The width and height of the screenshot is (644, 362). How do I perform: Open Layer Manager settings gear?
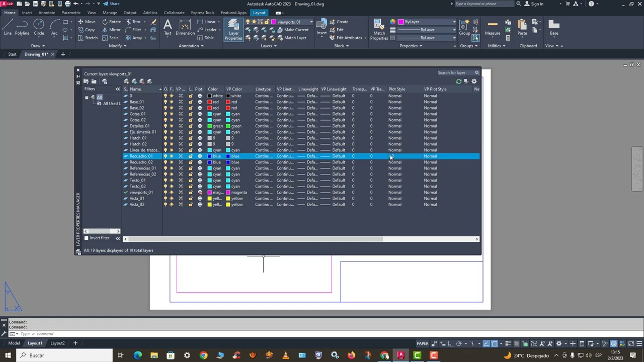pos(474,81)
